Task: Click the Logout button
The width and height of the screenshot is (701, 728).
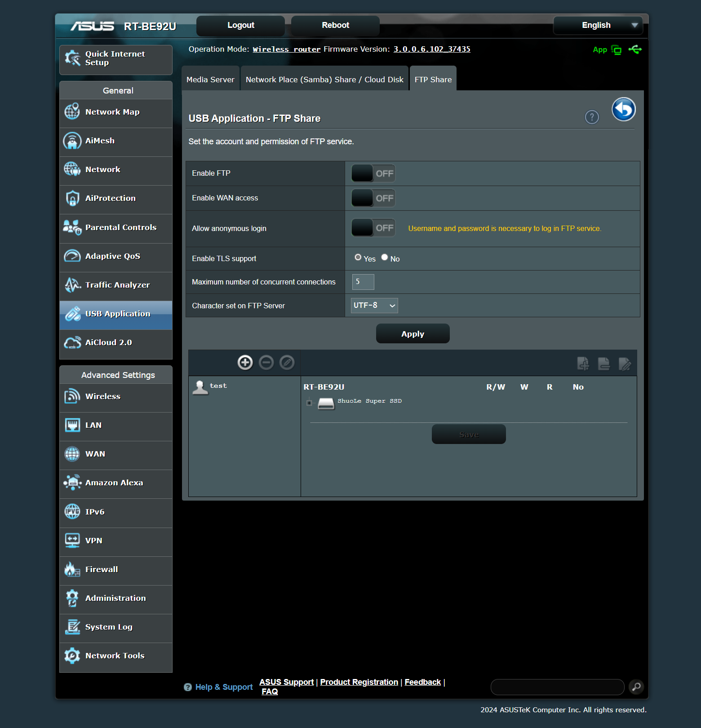Action: 240,26
